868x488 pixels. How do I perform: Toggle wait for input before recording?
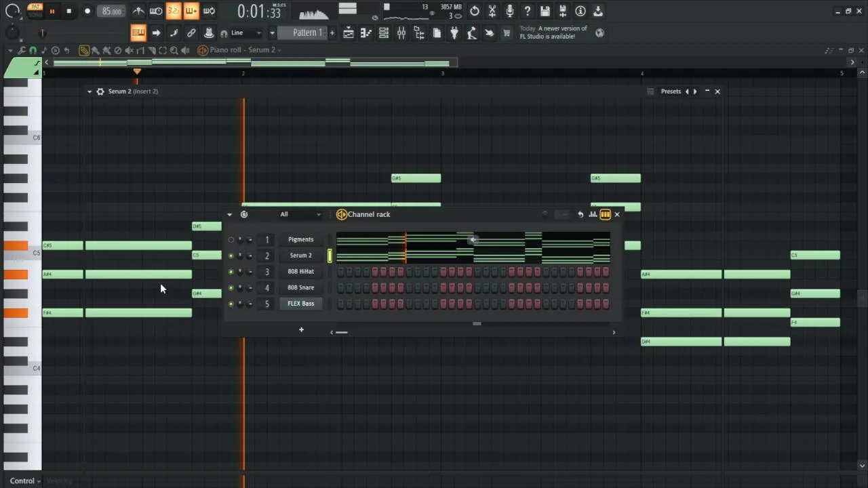click(156, 11)
